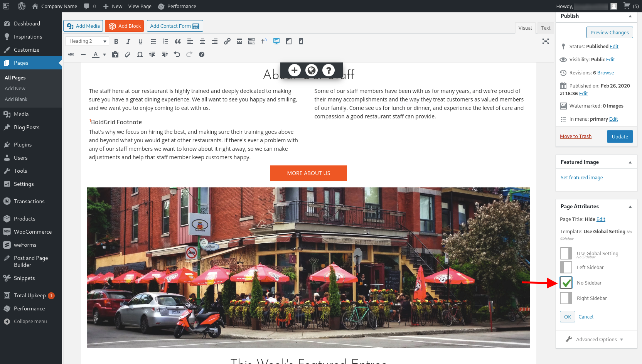
Task: Apply strikethrough formatting to text
Action: [71, 54]
